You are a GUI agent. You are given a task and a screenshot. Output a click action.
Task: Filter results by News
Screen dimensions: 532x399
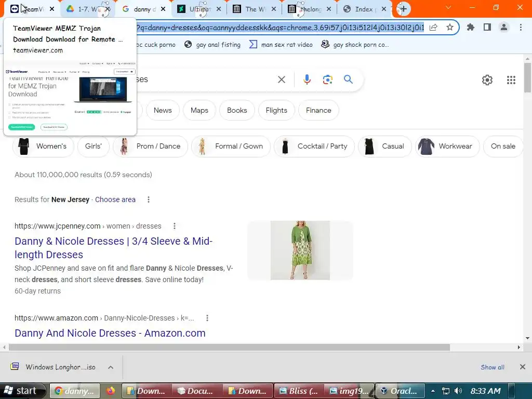[163, 110]
